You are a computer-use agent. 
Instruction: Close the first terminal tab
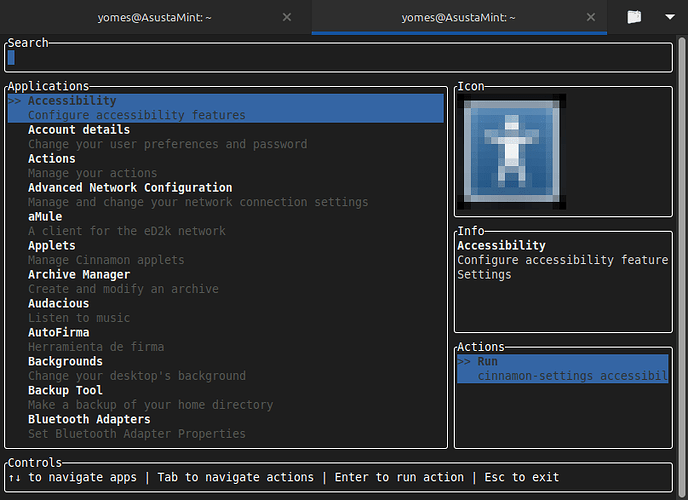[x=287, y=17]
